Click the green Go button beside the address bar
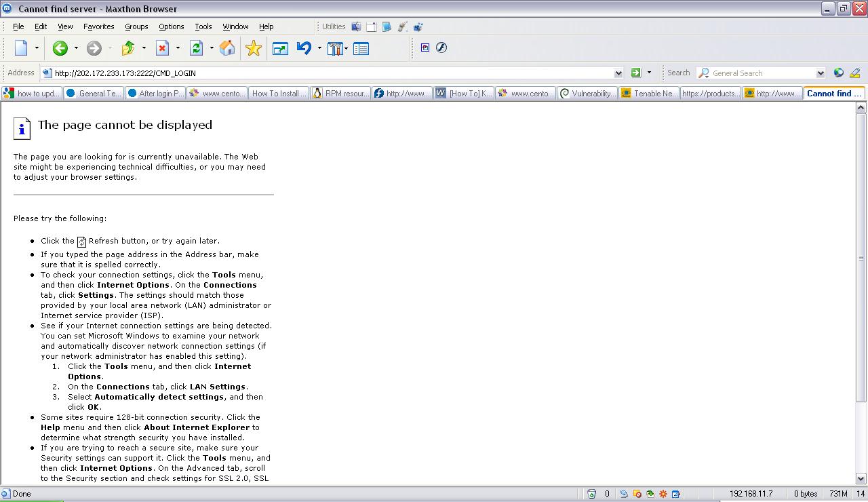 tap(636, 73)
